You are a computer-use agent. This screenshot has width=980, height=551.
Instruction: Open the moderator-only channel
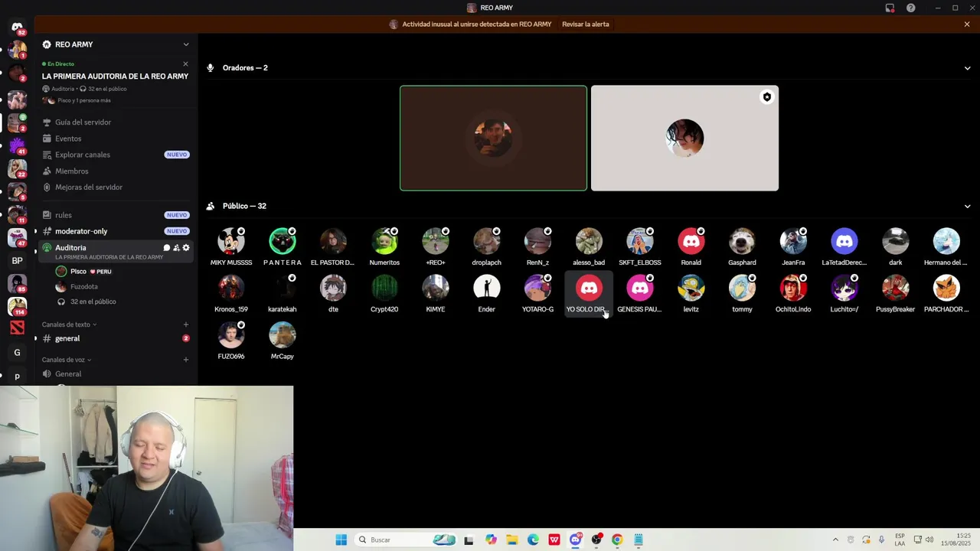pyautogui.click(x=116, y=231)
